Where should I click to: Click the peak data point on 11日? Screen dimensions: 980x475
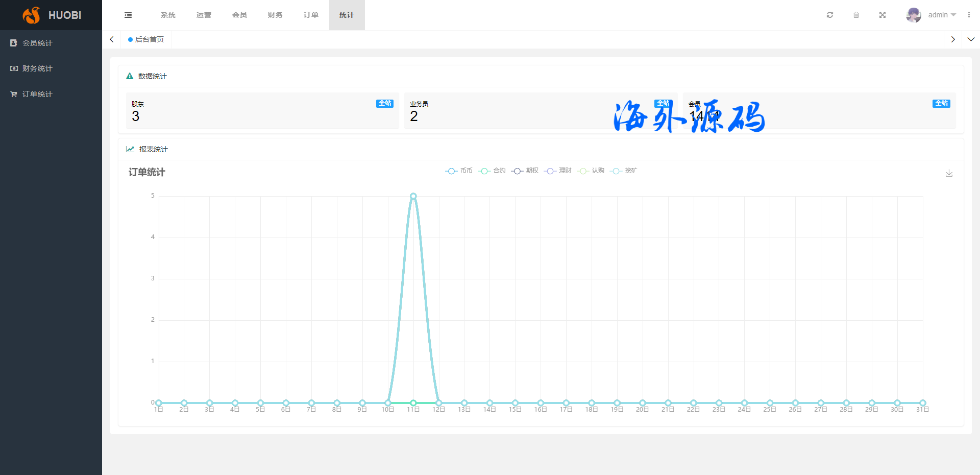click(x=413, y=196)
